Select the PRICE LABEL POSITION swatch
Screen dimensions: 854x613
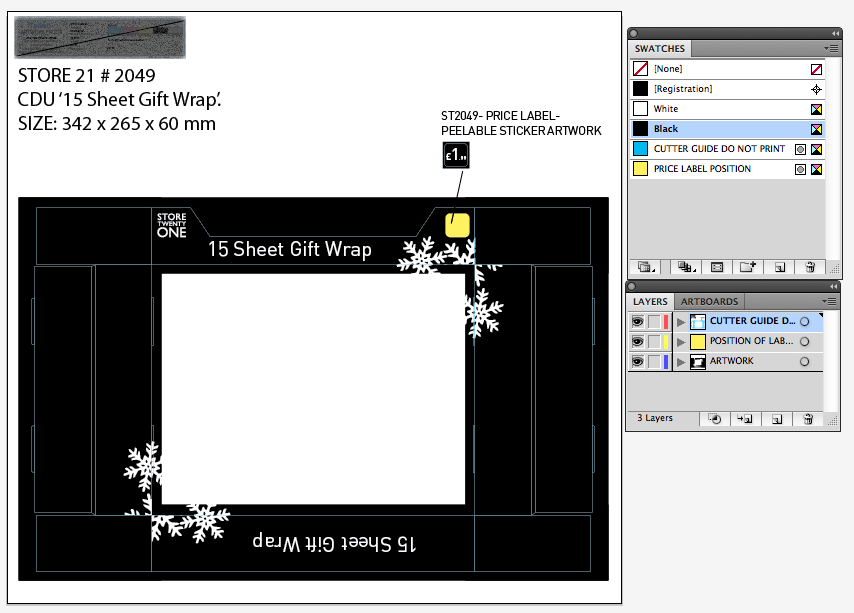tap(727, 169)
